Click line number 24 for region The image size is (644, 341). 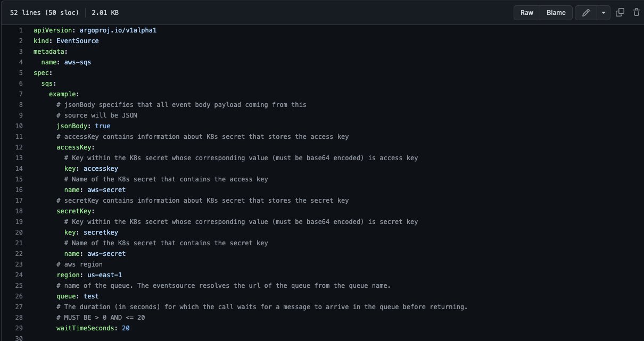click(x=19, y=275)
